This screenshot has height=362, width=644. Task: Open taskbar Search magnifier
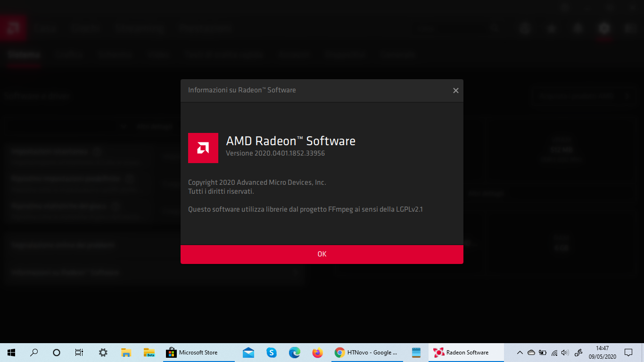pos(34,353)
